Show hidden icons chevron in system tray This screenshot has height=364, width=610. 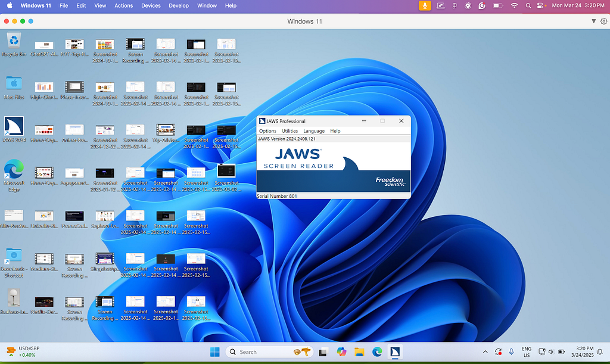pyautogui.click(x=485, y=351)
